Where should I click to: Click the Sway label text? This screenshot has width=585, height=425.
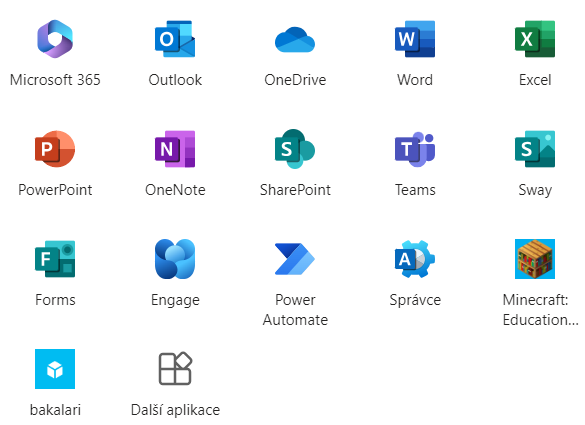pos(535,191)
